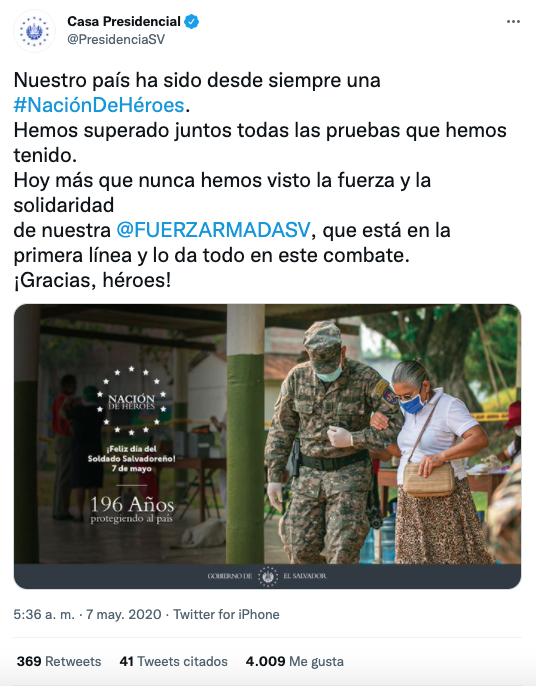Click the 7 may. 2020 date

pyautogui.click(x=124, y=614)
